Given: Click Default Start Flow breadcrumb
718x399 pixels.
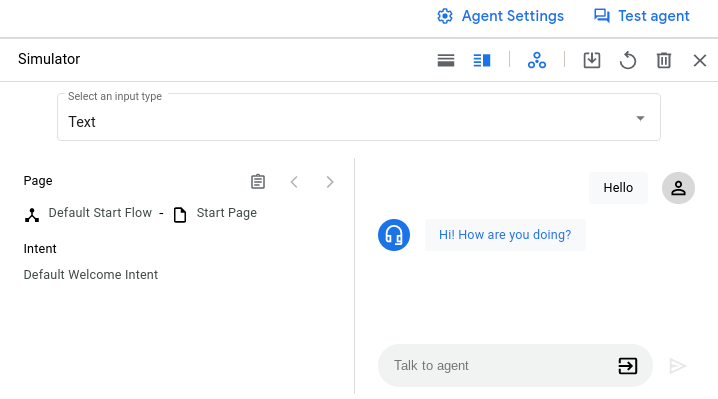Looking at the screenshot, I should [x=100, y=213].
